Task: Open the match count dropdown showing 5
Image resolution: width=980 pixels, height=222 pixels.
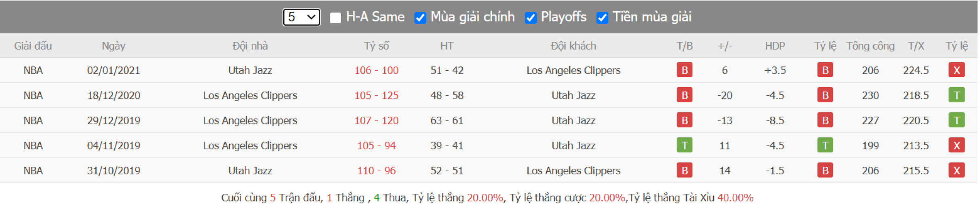Action: click(x=301, y=17)
